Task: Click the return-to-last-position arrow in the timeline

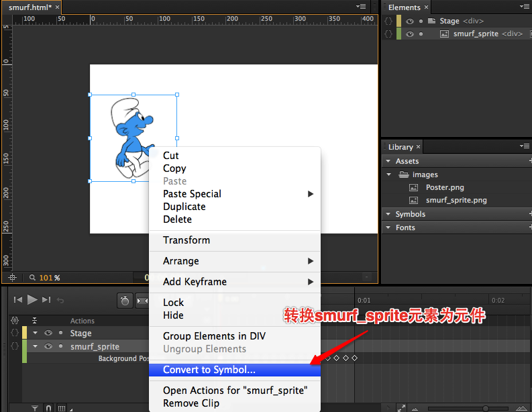Action: (x=60, y=300)
